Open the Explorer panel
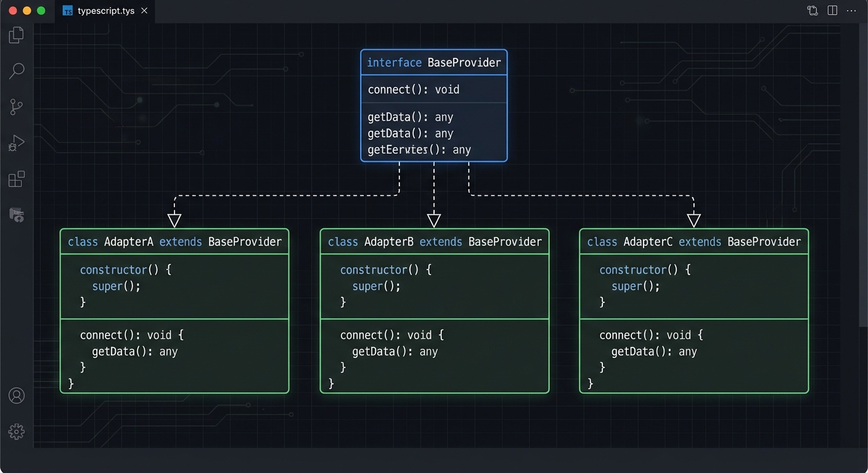 pyautogui.click(x=16, y=34)
